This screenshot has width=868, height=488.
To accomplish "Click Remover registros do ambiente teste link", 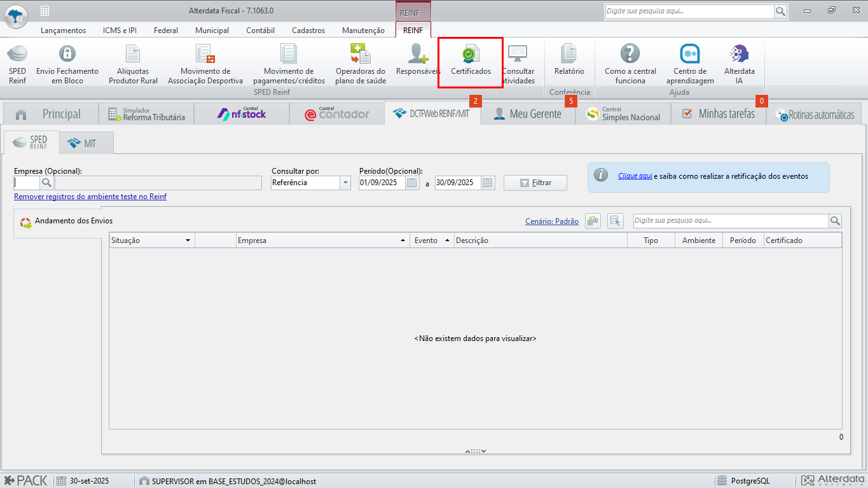I will pyautogui.click(x=90, y=197).
